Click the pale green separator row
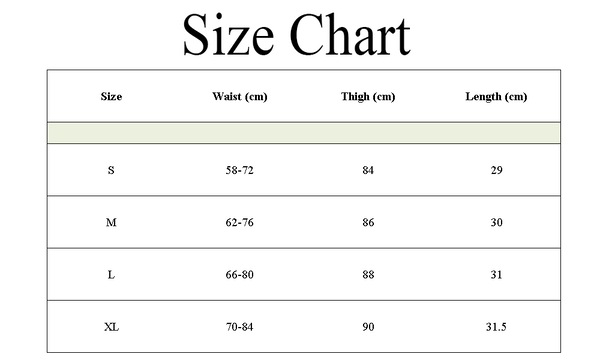 (x=304, y=133)
